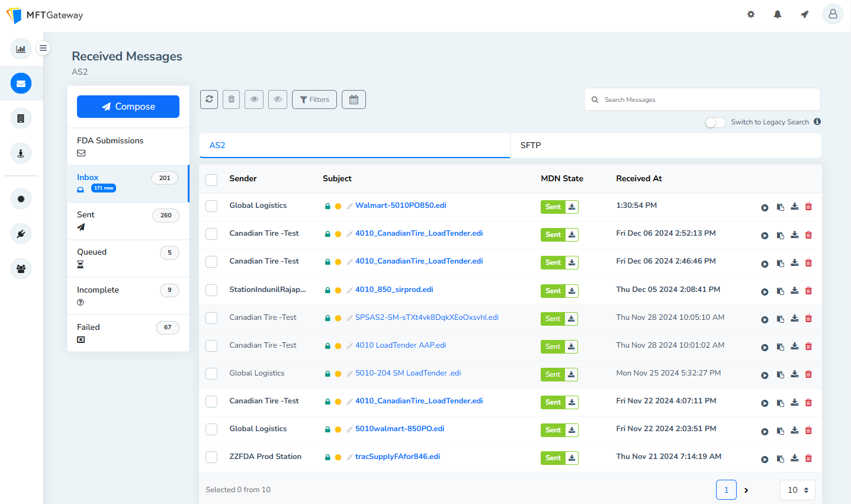This screenshot has width=851, height=504.
Task: Open the notifications bell
Action: [778, 14]
